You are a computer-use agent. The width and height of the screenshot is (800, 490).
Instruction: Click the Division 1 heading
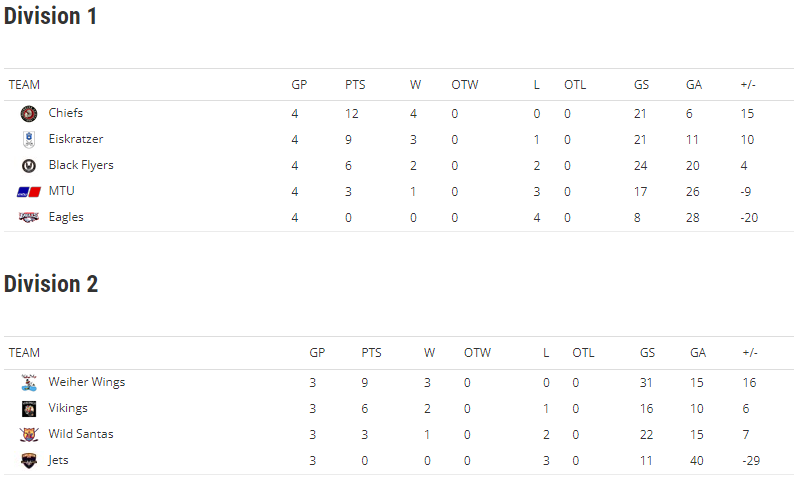point(50,16)
